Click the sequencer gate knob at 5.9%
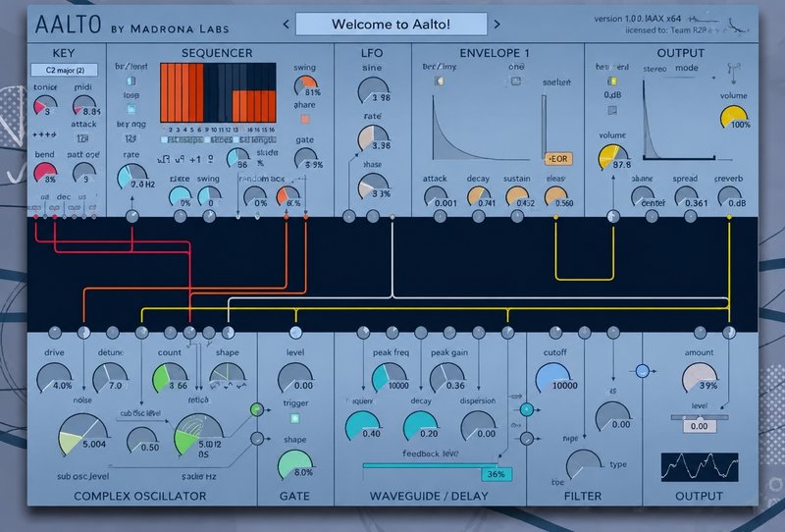785x532 pixels. [x=305, y=159]
